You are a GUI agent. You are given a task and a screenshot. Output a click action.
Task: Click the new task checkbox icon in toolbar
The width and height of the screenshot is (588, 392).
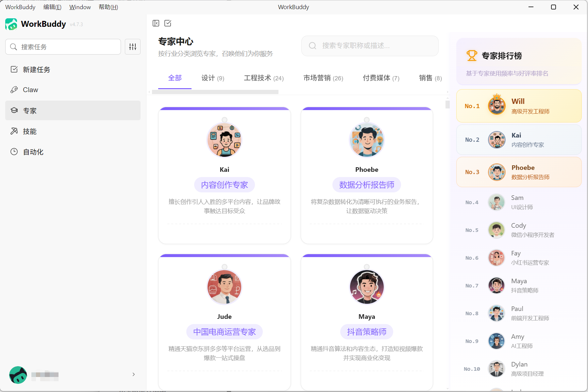coord(168,23)
